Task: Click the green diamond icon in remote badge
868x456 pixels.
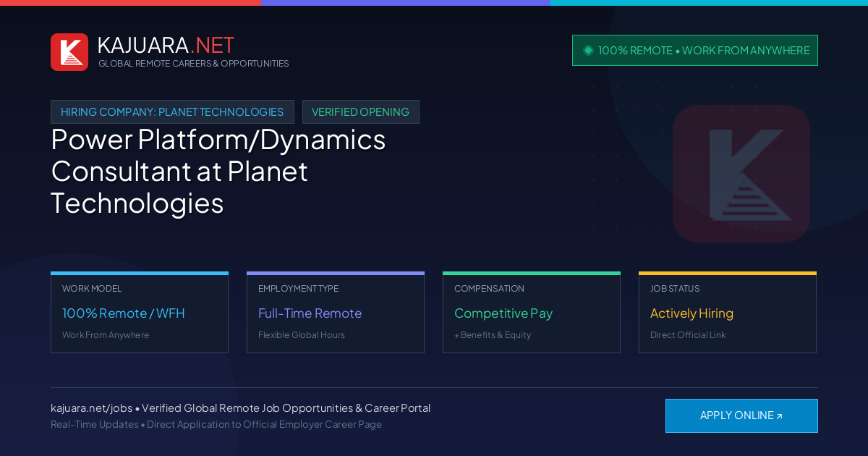Action: 588,51
